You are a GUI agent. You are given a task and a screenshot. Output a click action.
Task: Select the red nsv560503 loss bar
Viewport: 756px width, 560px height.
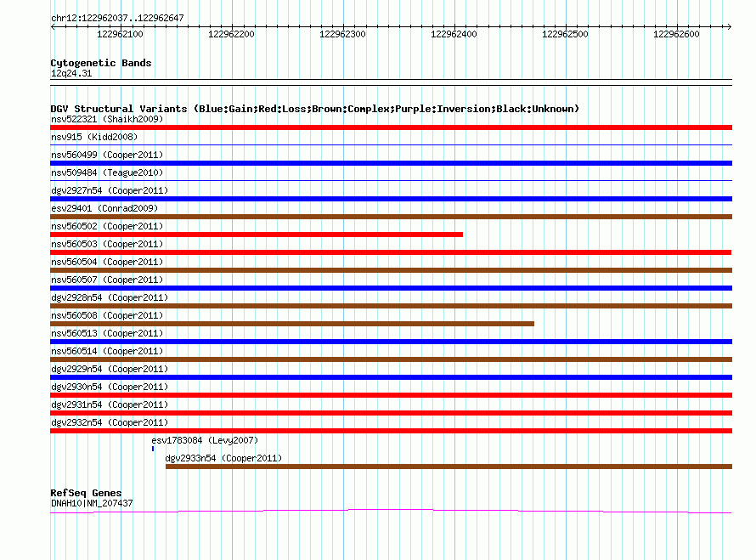coord(391,252)
